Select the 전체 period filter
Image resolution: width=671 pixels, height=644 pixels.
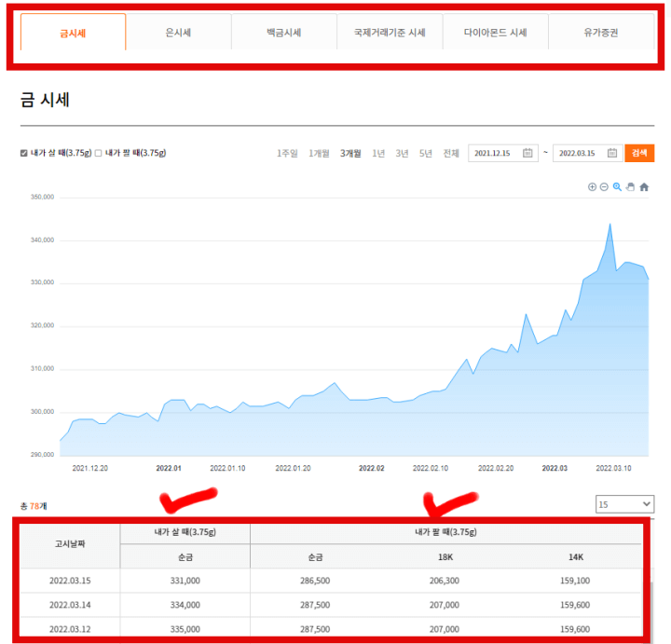point(451,153)
